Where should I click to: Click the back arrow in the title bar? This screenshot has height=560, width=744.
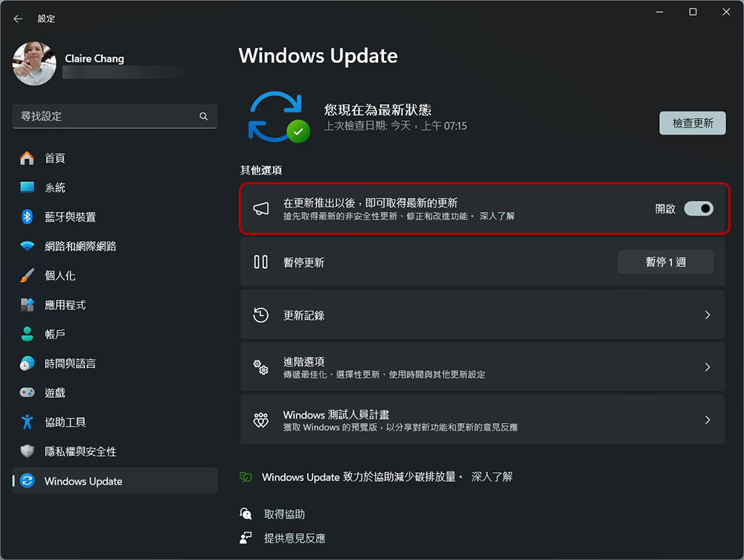coord(18,19)
